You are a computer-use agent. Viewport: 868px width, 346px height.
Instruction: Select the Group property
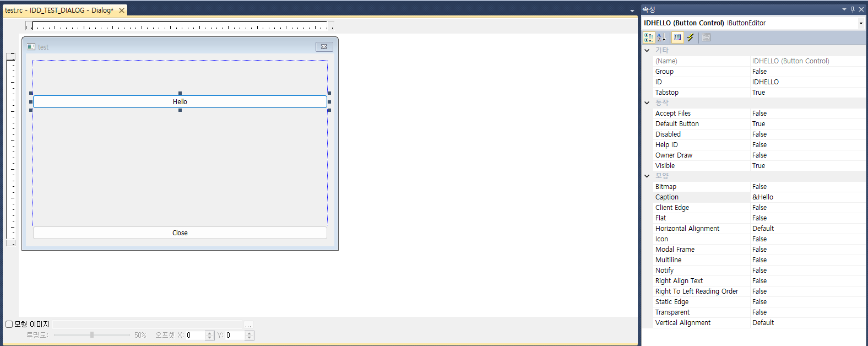coord(759,72)
